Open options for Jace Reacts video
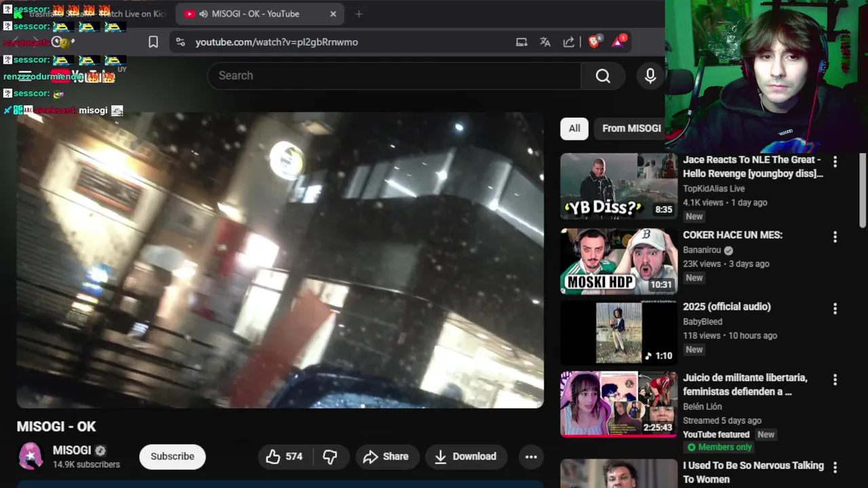The width and height of the screenshot is (868, 488). coord(835,161)
